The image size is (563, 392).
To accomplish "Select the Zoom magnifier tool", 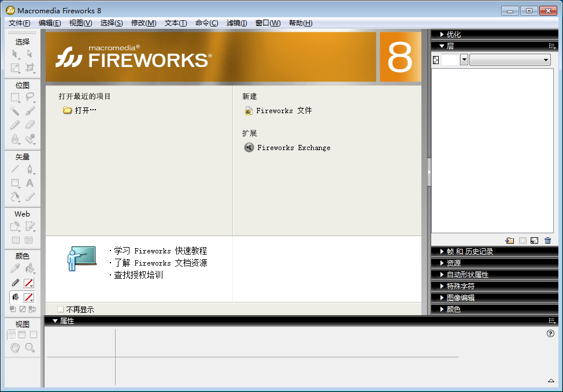I will pos(29,348).
